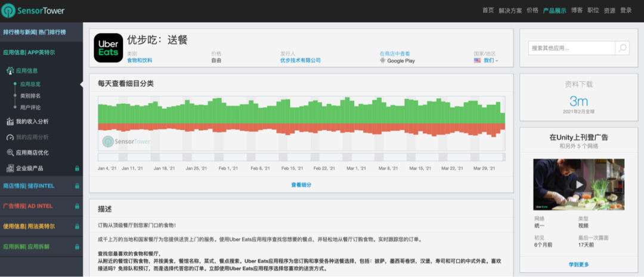Open 资源 in top navigation
Screen dimensions: 644x277
pos(609,11)
